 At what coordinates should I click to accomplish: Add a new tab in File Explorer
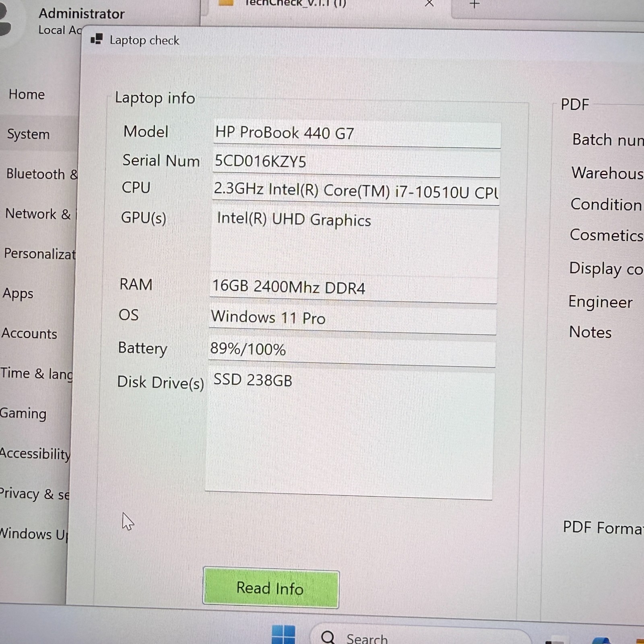tap(475, 4)
